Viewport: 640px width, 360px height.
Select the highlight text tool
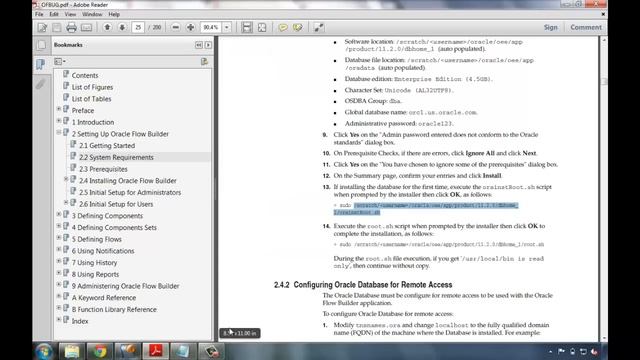click(x=298, y=27)
